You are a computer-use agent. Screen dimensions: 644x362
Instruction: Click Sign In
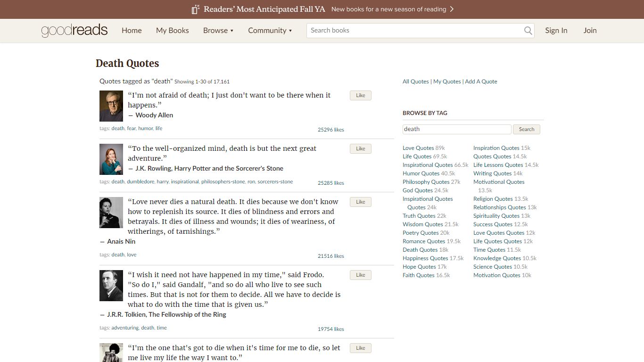(x=556, y=31)
